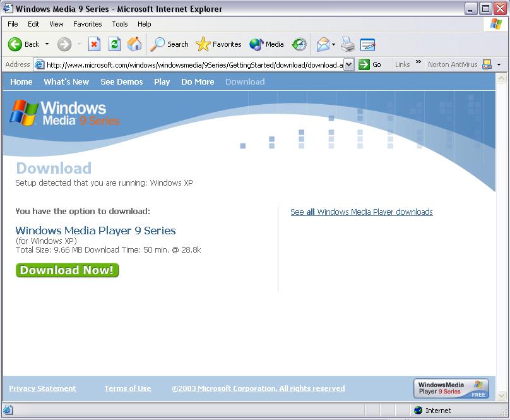This screenshot has width=510, height=420.
Task: Click 'You have the option to download:' text
Action: click(83, 212)
